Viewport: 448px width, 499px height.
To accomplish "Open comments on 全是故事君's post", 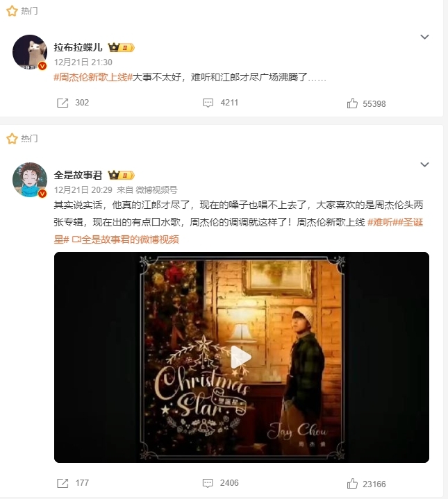I will pyautogui.click(x=208, y=483).
